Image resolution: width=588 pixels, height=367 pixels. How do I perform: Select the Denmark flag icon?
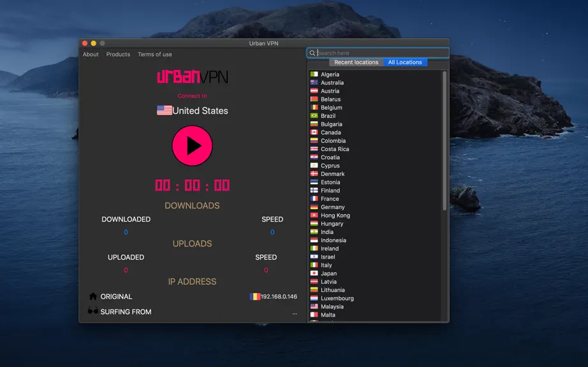(314, 174)
